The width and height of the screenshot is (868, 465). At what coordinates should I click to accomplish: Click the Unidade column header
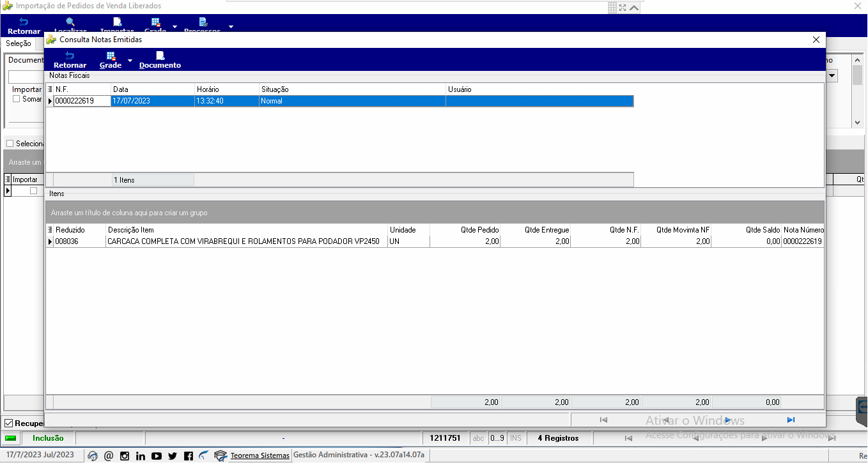(408, 230)
